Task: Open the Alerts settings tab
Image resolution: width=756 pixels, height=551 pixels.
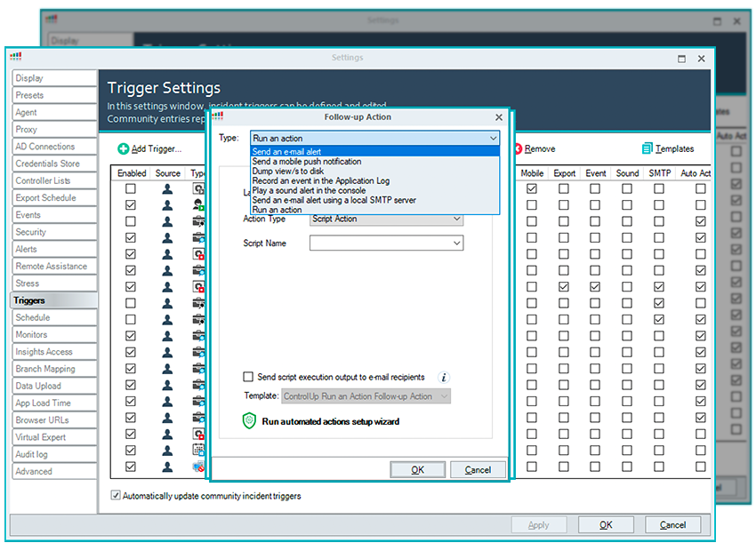Action: click(x=54, y=249)
